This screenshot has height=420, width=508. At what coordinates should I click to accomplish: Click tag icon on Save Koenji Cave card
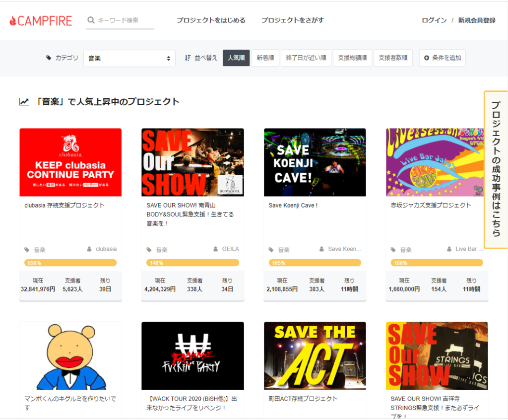click(271, 250)
